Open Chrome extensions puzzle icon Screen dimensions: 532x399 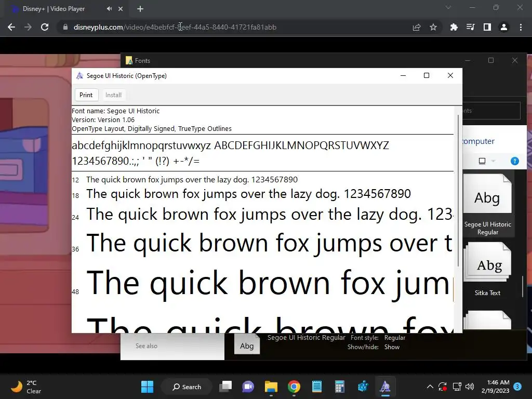(454, 27)
